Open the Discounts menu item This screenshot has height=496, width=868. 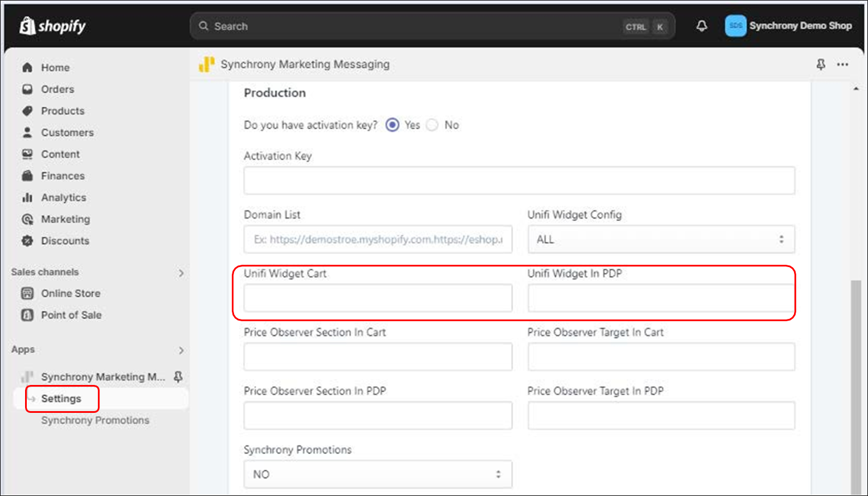click(x=65, y=240)
